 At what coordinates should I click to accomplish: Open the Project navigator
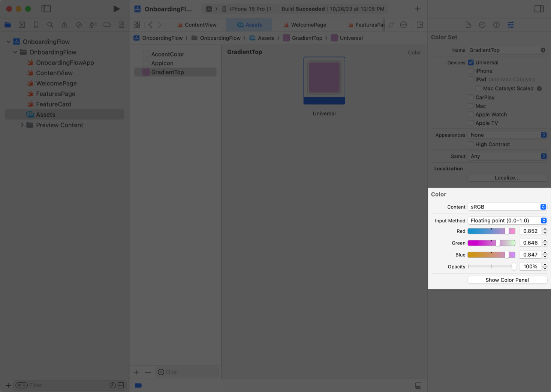coord(7,25)
